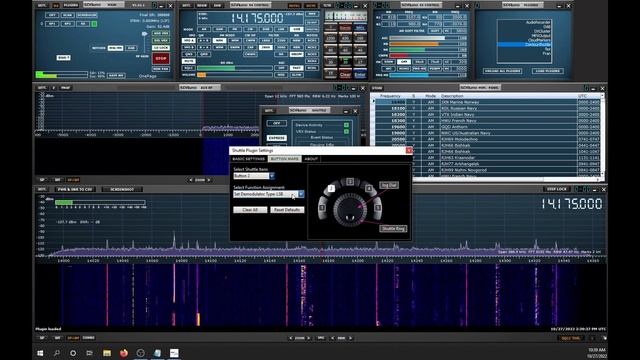
Task: Close the Shuttle Plugin Settings dialog
Action: click(x=409, y=150)
